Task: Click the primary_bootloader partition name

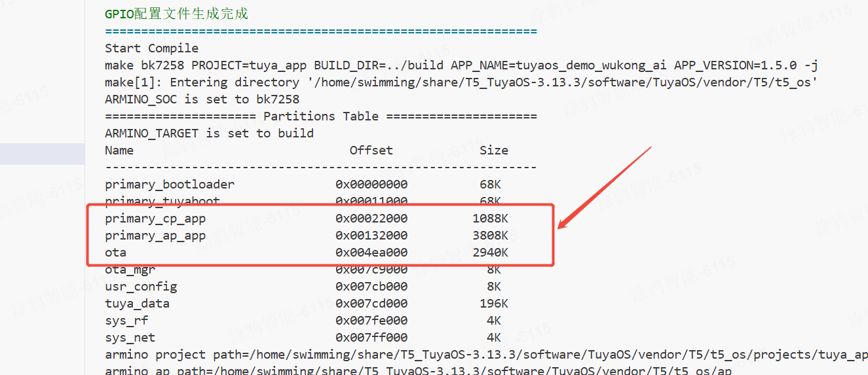Action: point(170,185)
